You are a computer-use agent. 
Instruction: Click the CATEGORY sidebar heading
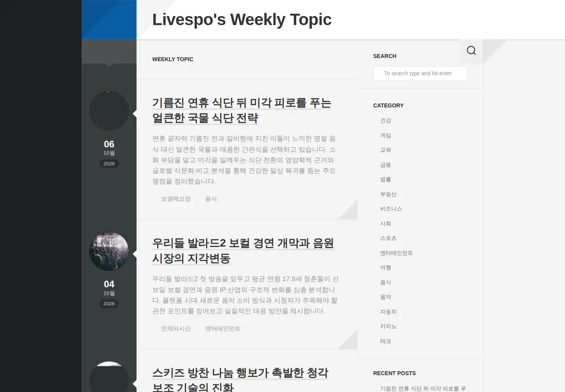[x=388, y=105]
